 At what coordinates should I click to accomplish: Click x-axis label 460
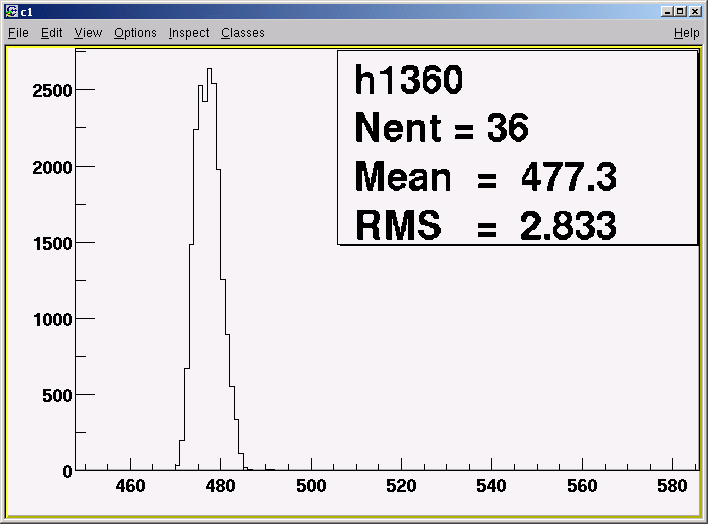pyautogui.click(x=130, y=486)
